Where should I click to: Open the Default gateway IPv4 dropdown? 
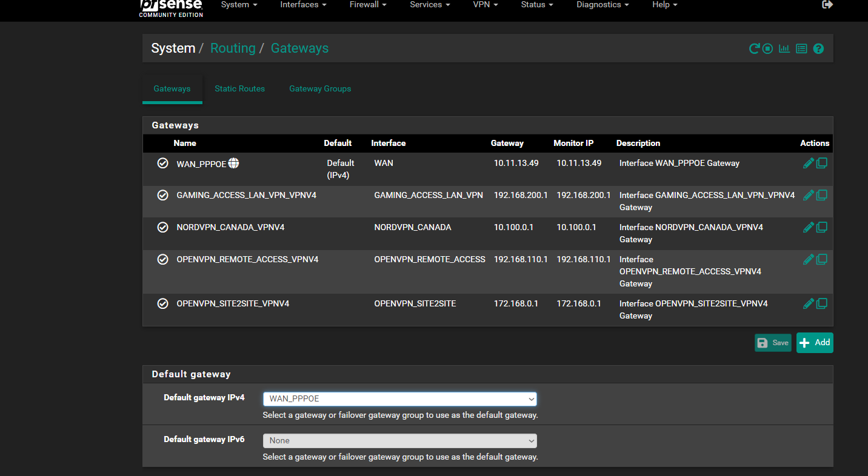[399, 398]
